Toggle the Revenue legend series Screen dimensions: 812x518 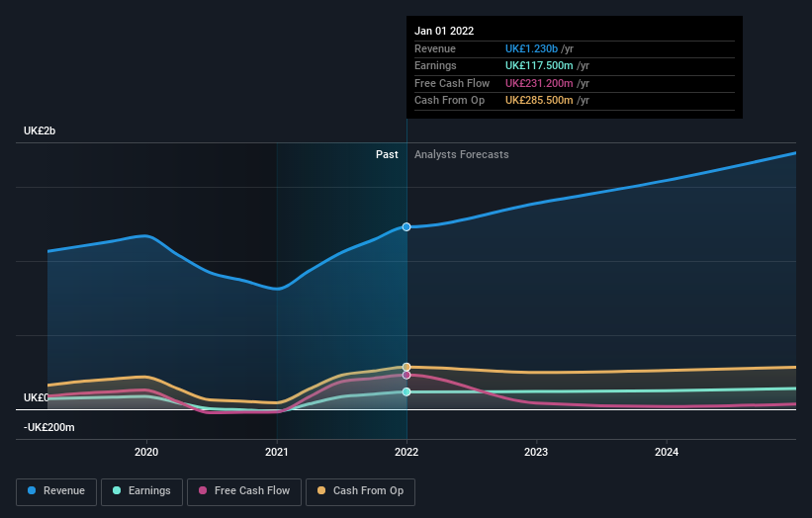tap(56, 491)
